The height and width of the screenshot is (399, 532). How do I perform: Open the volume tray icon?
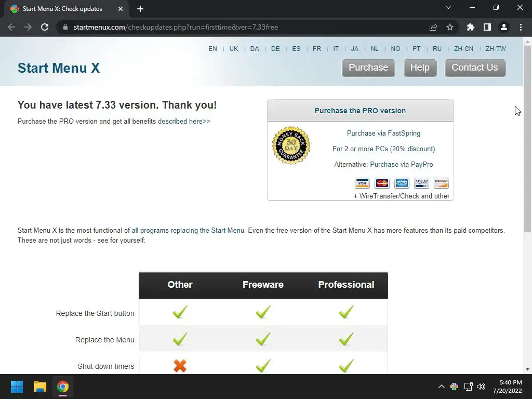click(481, 387)
